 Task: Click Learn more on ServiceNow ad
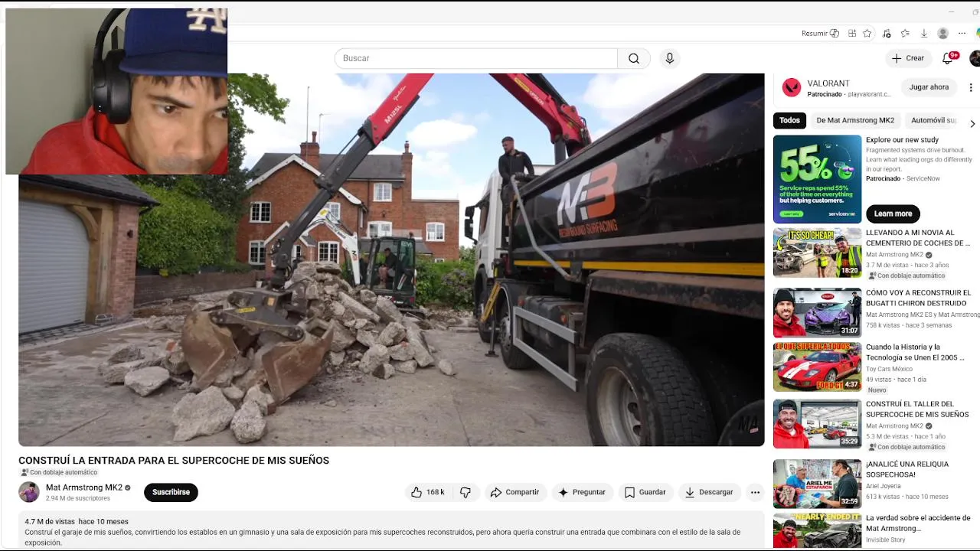point(893,214)
